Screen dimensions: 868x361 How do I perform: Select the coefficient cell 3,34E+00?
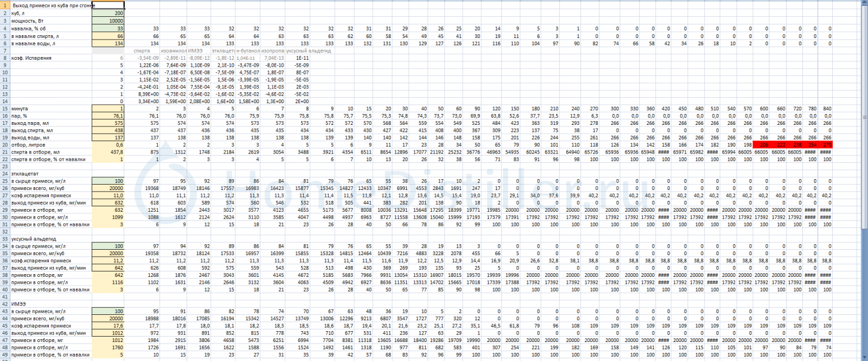click(x=142, y=101)
